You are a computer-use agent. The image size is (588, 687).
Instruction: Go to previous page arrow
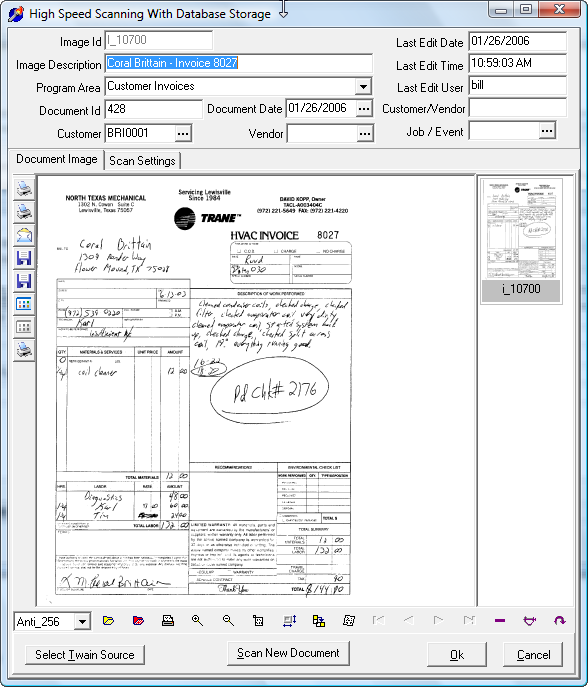point(408,620)
